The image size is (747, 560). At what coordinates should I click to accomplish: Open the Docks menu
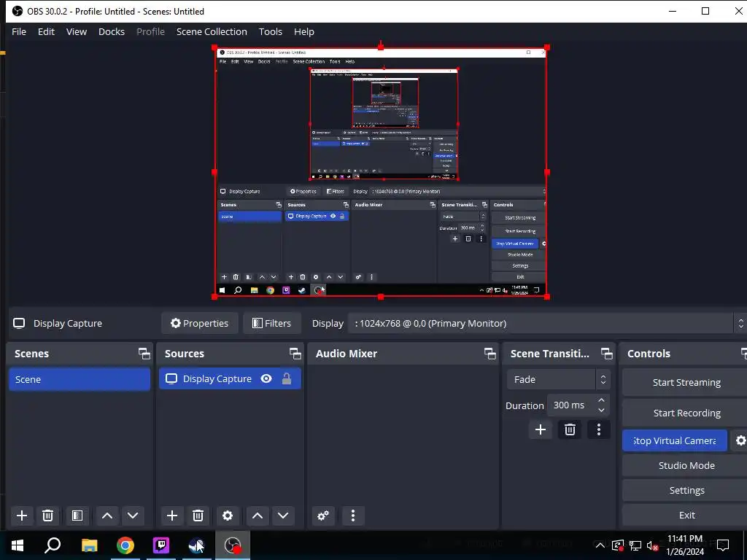(112, 31)
